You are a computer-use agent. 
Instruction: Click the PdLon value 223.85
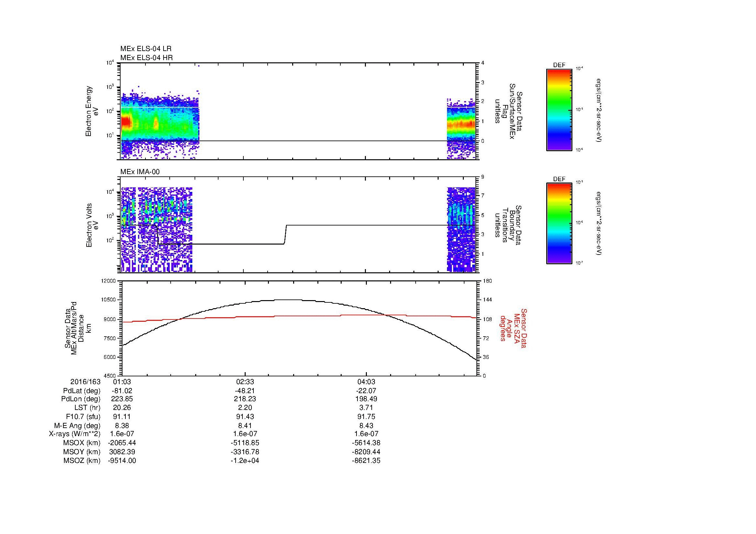(x=122, y=399)
